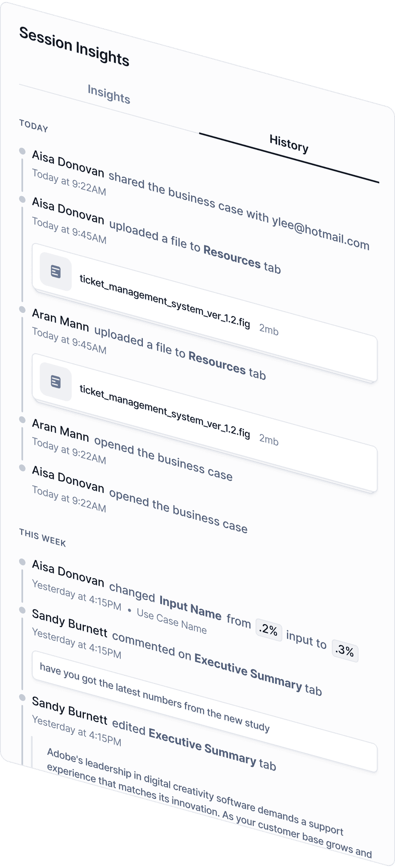This screenshot has height=868, width=395.
Task: Click timeline dot for Input Name change entry
Action: (x=22, y=562)
